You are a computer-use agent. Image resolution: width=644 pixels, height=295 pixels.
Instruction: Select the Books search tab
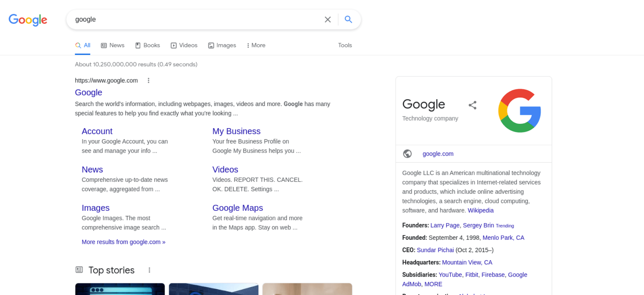pyautogui.click(x=147, y=45)
